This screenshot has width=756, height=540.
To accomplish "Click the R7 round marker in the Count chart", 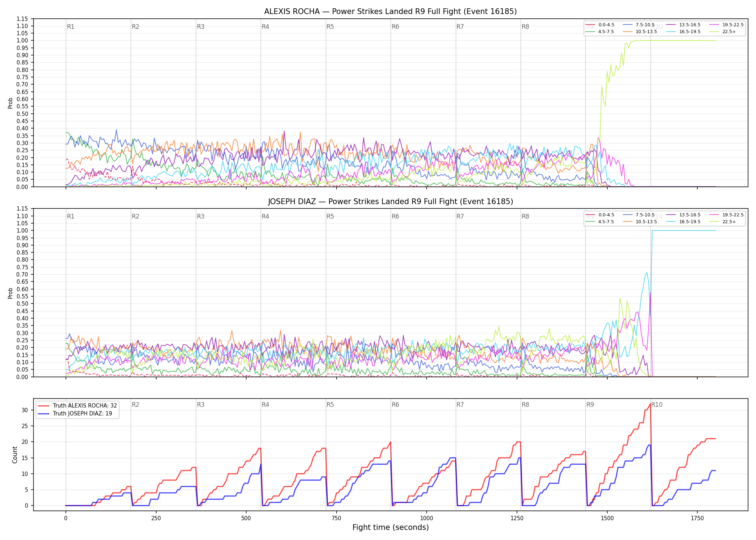I will click(x=460, y=405).
